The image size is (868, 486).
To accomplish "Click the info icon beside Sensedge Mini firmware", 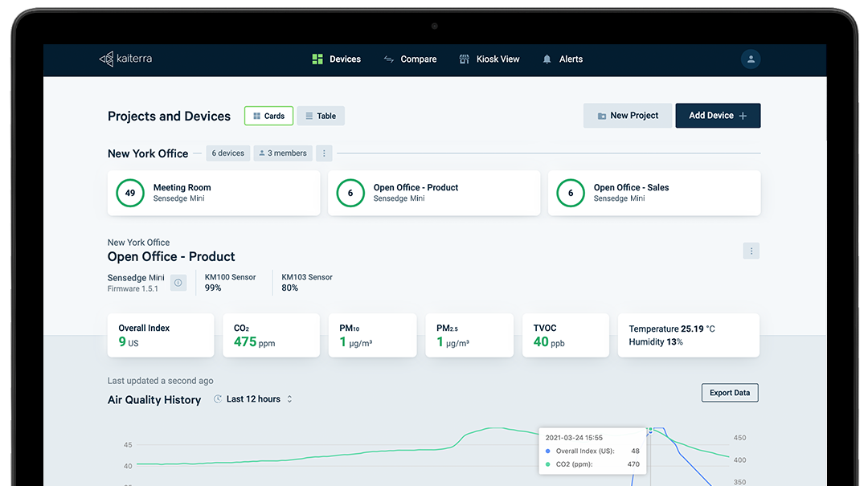I will click(x=178, y=282).
